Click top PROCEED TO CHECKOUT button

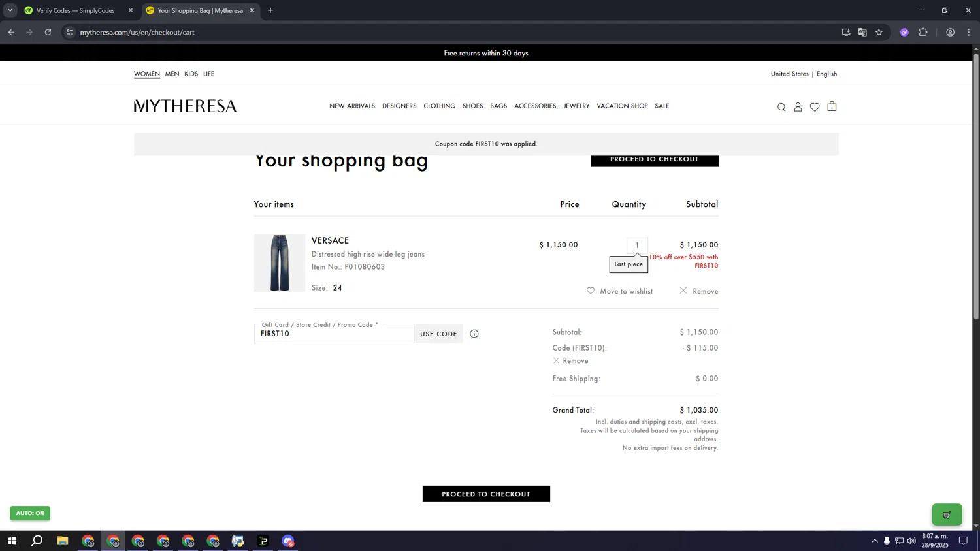(655, 161)
